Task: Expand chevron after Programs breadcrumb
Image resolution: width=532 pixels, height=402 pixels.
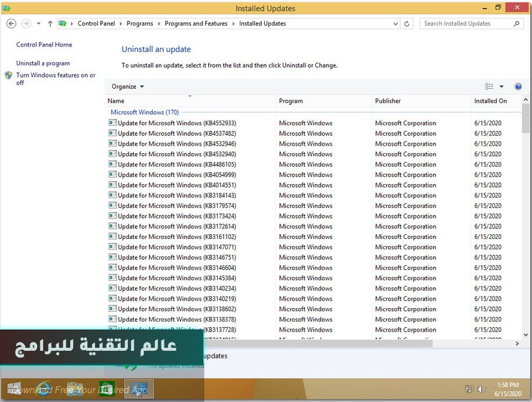Action: coord(159,24)
